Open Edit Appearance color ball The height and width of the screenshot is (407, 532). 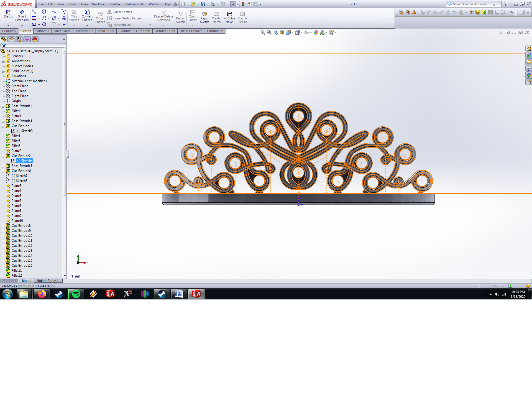click(x=316, y=32)
